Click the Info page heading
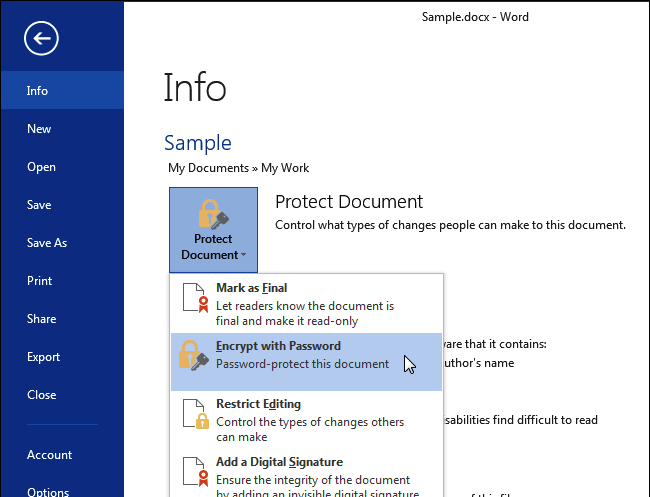Screen dimensions: 650x497 [x=195, y=87]
